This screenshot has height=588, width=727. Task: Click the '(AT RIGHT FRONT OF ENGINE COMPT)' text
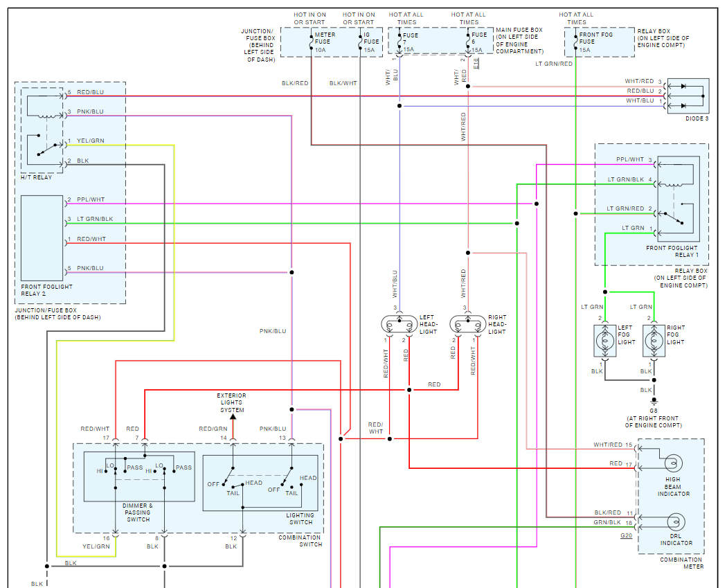click(x=654, y=422)
